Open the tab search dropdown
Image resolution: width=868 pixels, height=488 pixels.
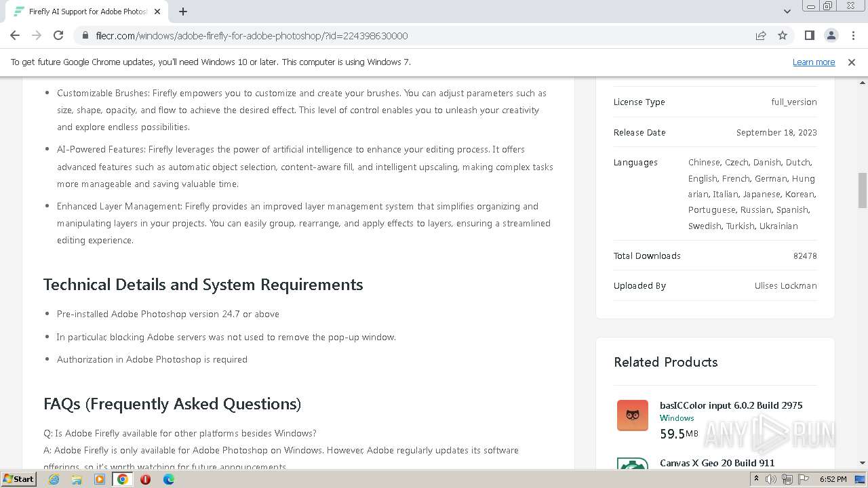(x=787, y=12)
